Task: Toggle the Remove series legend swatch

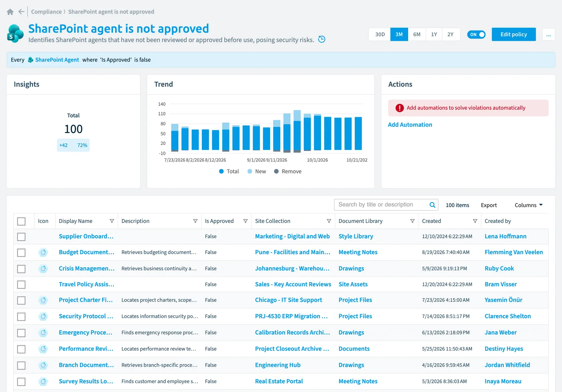Action: pos(276,171)
